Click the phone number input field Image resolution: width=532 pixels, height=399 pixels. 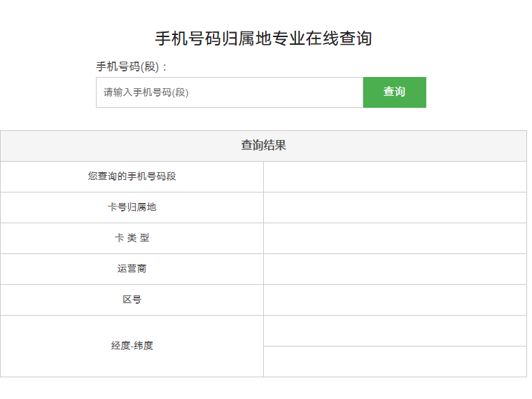(x=230, y=92)
